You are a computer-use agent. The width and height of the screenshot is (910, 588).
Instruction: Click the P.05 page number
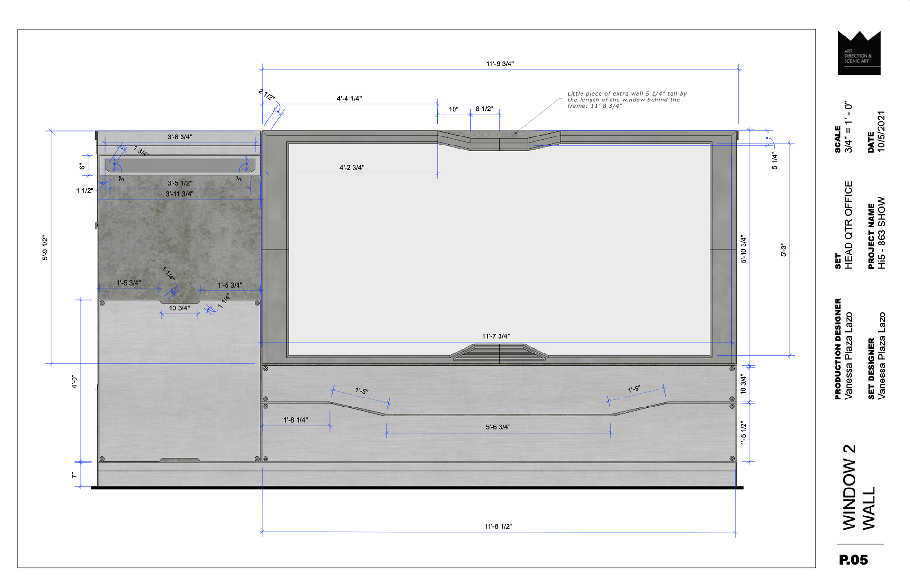coord(853,560)
